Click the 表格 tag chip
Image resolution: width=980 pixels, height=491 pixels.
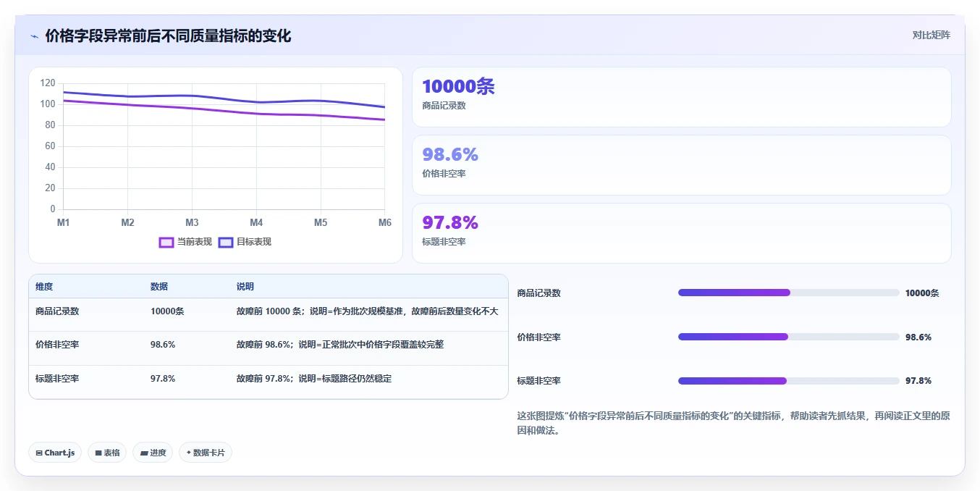[x=107, y=453]
